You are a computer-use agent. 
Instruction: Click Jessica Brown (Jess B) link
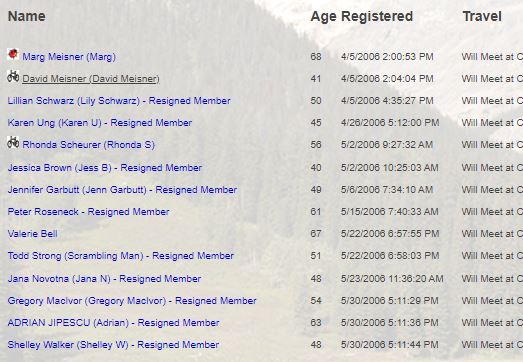point(105,167)
